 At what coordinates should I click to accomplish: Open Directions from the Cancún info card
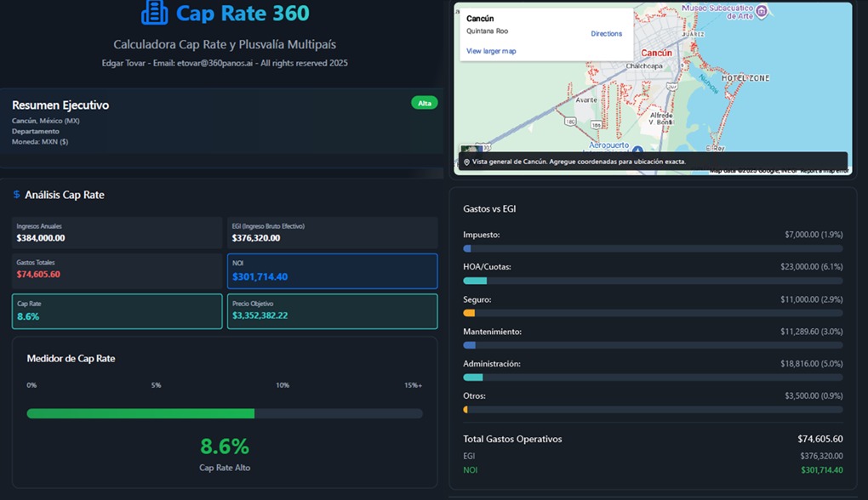607,33
